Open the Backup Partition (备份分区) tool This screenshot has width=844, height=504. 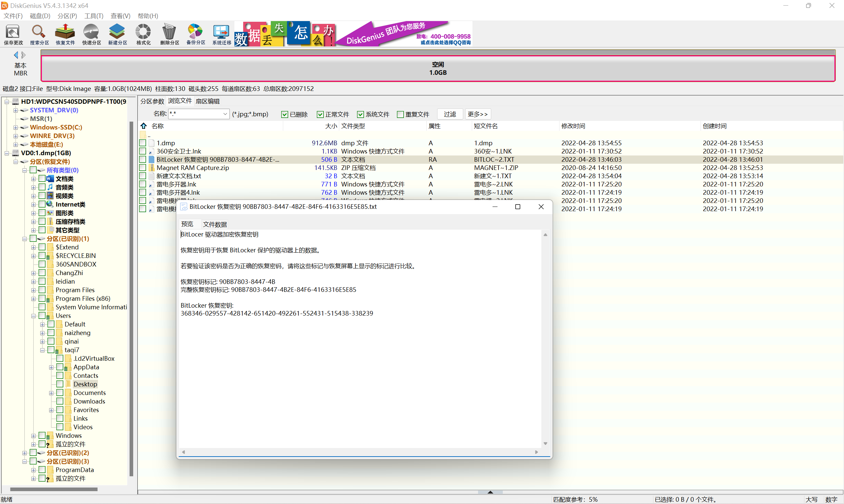click(196, 35)
